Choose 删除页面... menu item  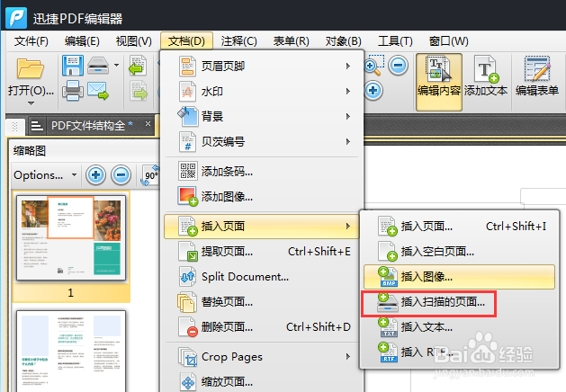pyautogui.click(x=262, y=327)
